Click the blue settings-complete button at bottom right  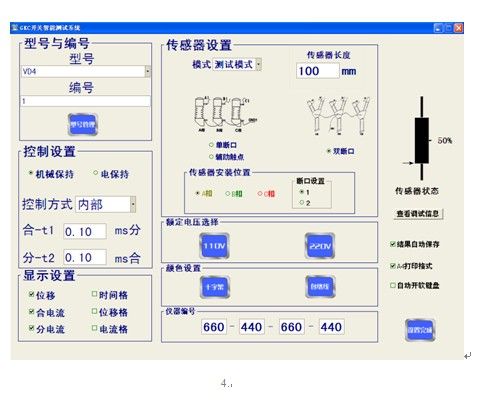(420, 330)
